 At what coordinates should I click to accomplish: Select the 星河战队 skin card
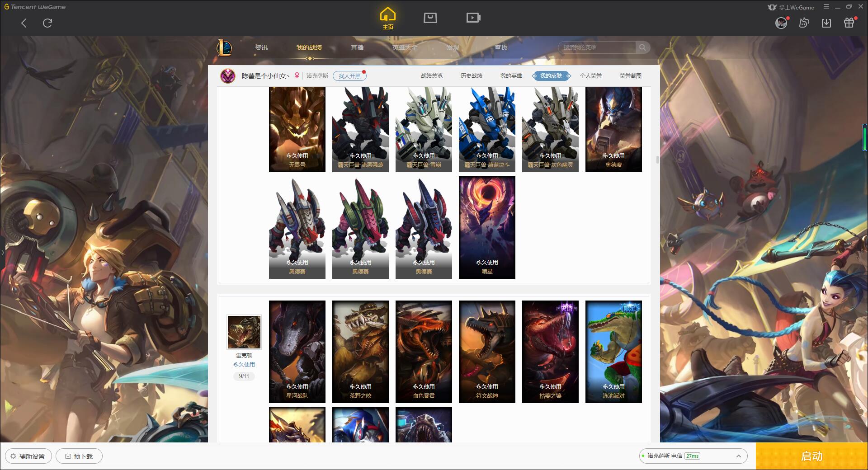click(297, 352)
